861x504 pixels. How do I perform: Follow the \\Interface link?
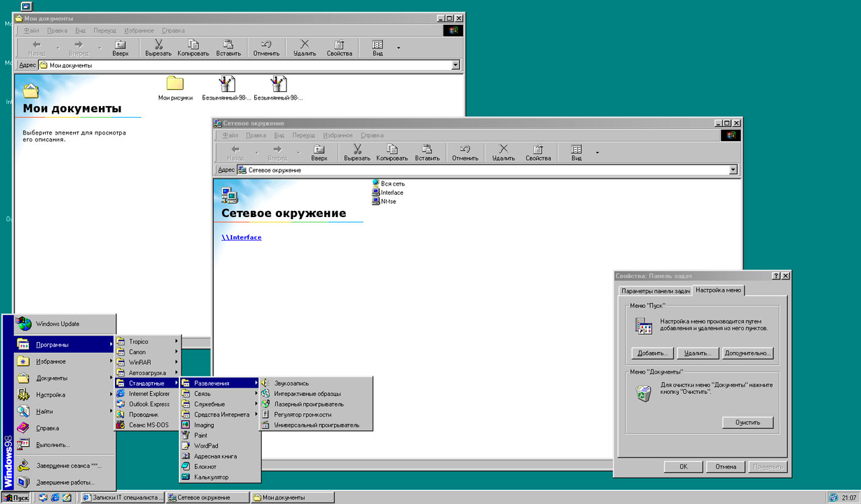pyautogui.click(x=241, y=237)
